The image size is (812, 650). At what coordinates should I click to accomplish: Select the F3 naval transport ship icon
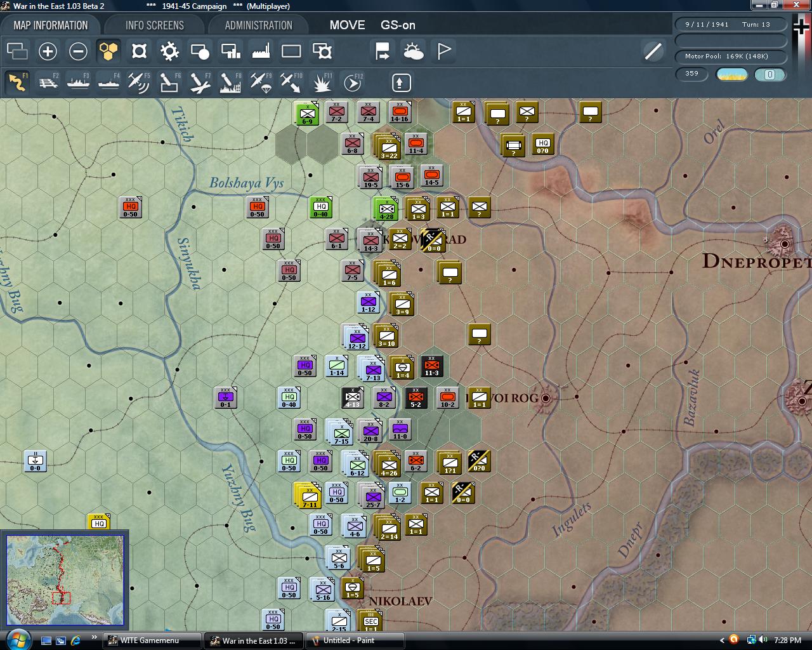point(78,83)
